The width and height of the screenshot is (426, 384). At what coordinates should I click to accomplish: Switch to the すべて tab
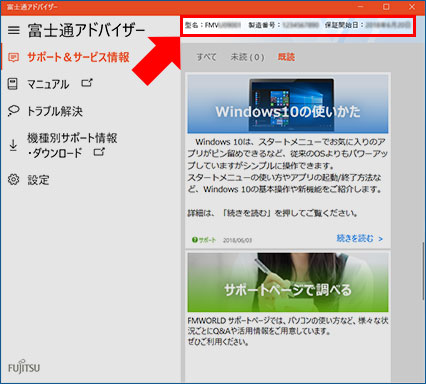(206, 57)
